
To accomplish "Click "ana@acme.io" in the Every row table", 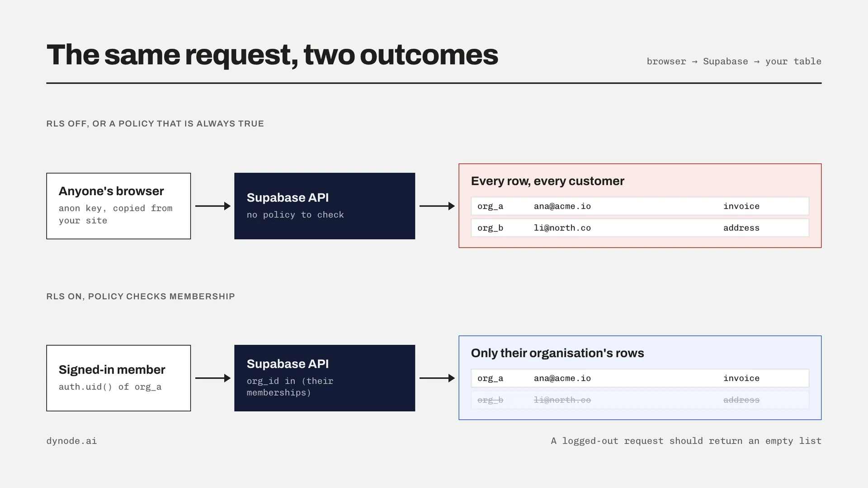I will pyautogui.click(x=562, y=206).
